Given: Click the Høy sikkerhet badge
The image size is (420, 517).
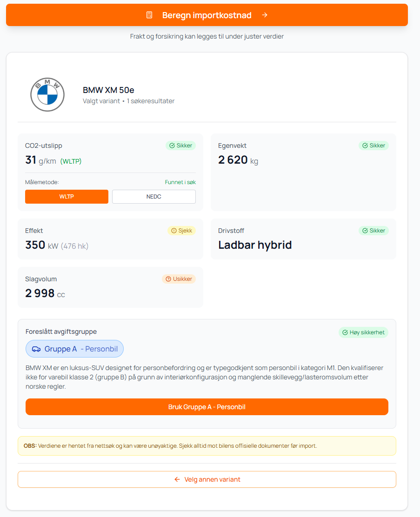Looking at the screenshot, I should (363, 332).
